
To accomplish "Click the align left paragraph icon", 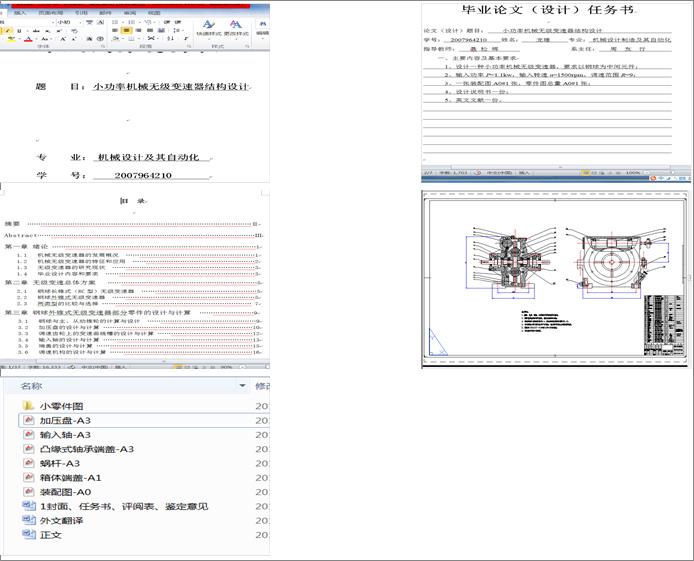I will click(115, 31).
